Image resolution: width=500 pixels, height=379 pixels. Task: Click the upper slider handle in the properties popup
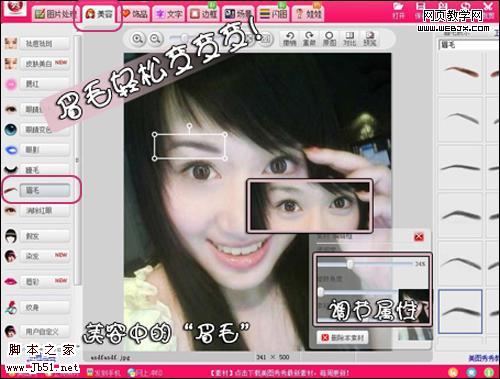(x=350, y=264)
